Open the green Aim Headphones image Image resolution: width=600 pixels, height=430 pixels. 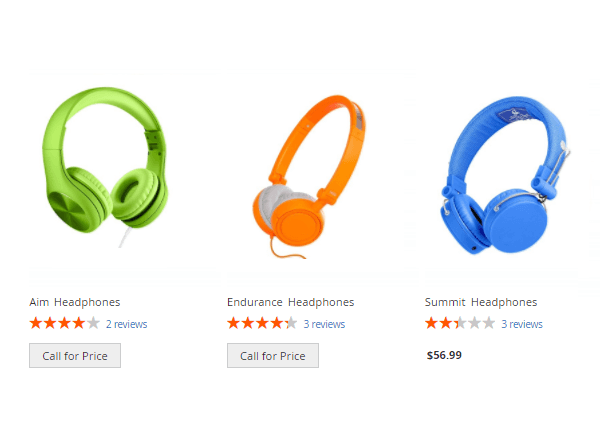pos(105,168)
